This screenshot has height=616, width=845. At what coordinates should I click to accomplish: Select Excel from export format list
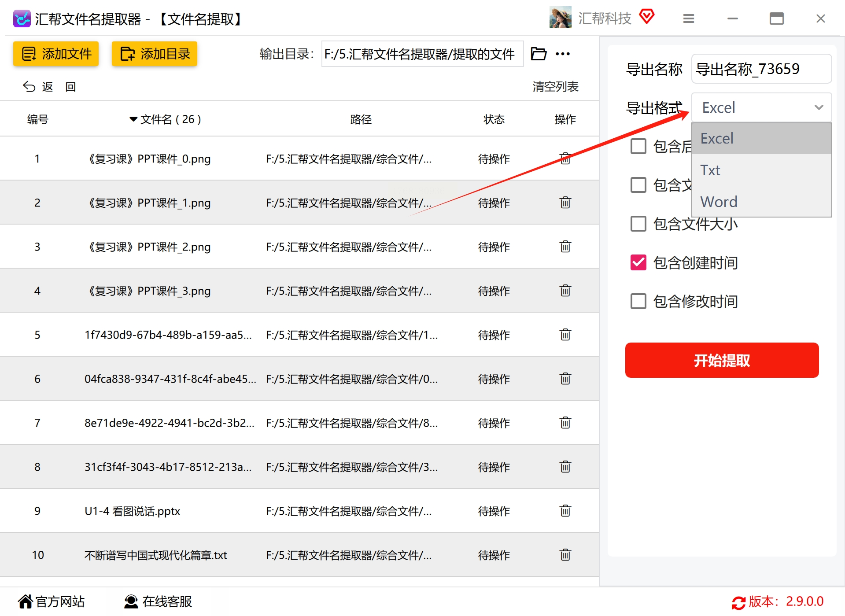point(761,138)
